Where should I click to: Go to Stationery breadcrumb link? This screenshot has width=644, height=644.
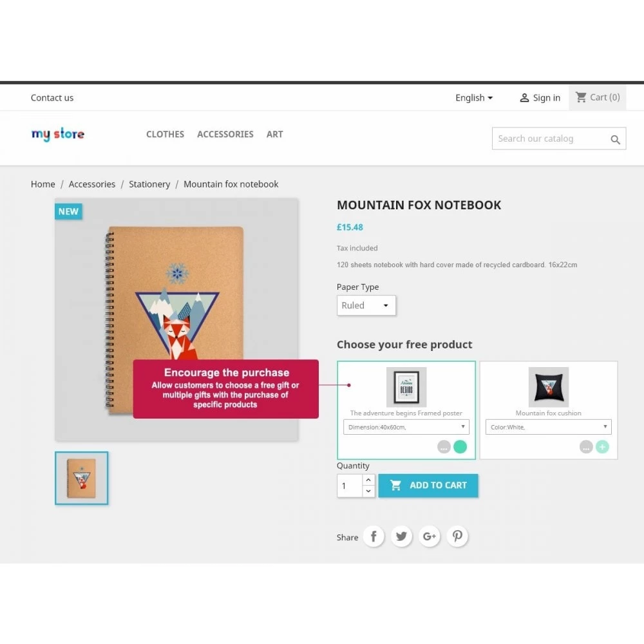click(x=149, y=184)
